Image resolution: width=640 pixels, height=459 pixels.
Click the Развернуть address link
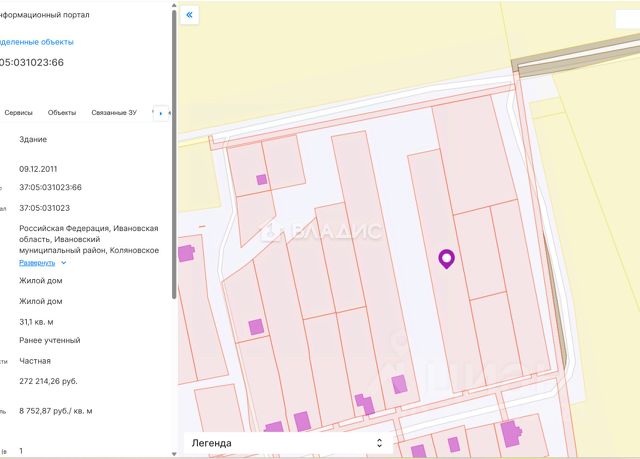pyautogui.click(x=37, y=263)
